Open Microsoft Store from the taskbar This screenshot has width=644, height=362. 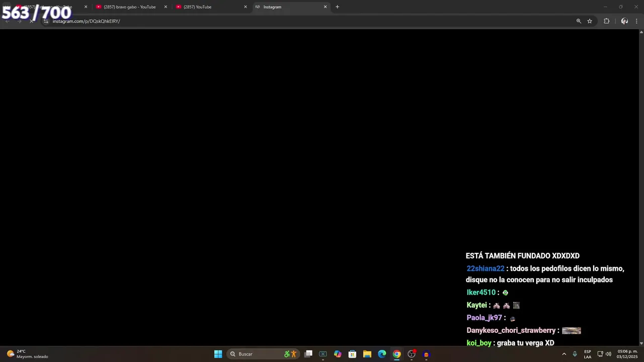tap(352, 354)
